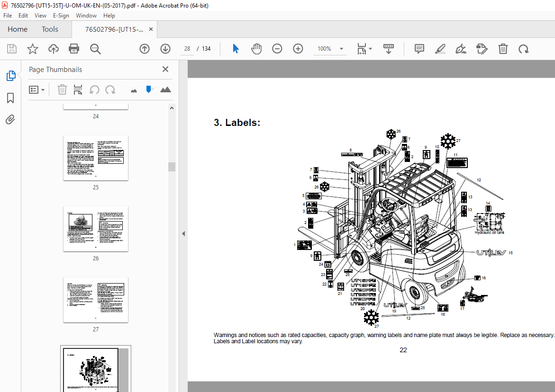This screenshot has height=392, width=555.
Task: Open the thumbnail options menu in the panel
Action: point(36,89)
